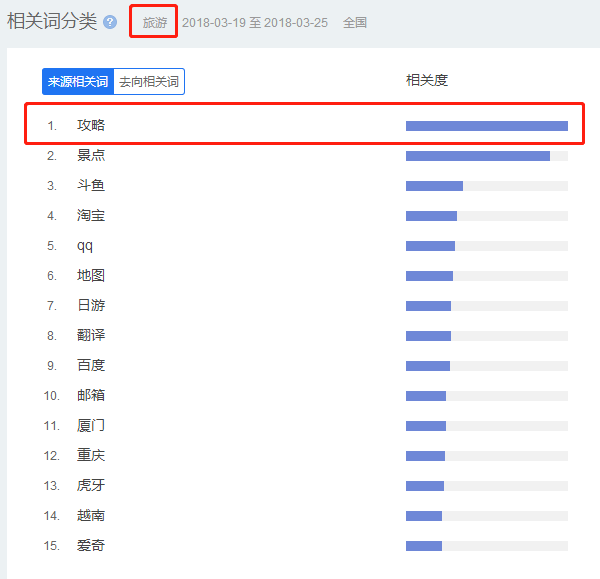Click the date range 2018-03-19 至 2018-03-25
Viewport: 600px width, 579px height.
pyautogui.click(x=255, y=22)
